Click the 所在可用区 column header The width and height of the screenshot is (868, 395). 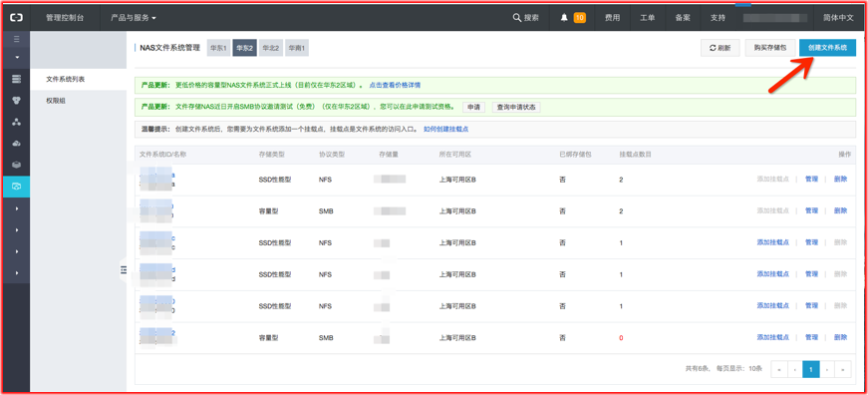click(455, 154)
